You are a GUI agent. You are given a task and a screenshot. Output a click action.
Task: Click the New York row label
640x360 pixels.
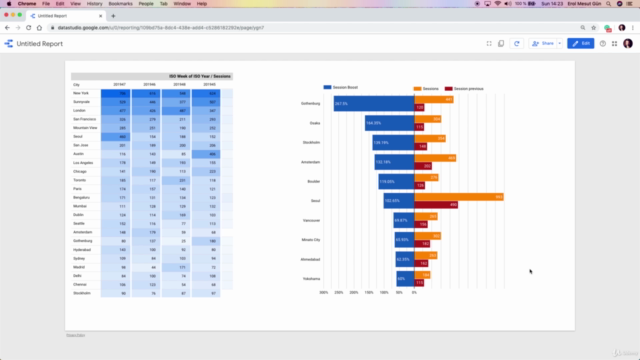(81, 93)
